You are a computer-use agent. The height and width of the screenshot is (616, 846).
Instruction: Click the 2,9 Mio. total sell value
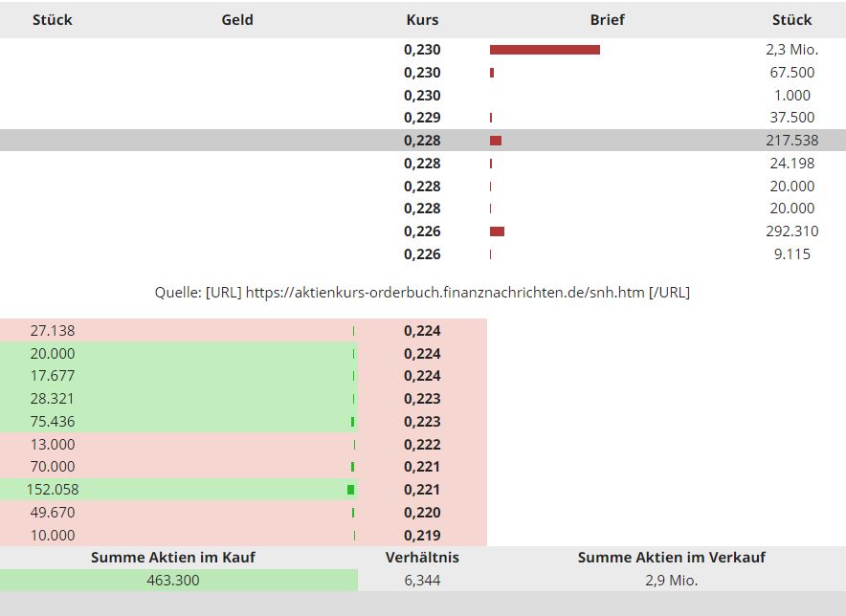(671, 580)
